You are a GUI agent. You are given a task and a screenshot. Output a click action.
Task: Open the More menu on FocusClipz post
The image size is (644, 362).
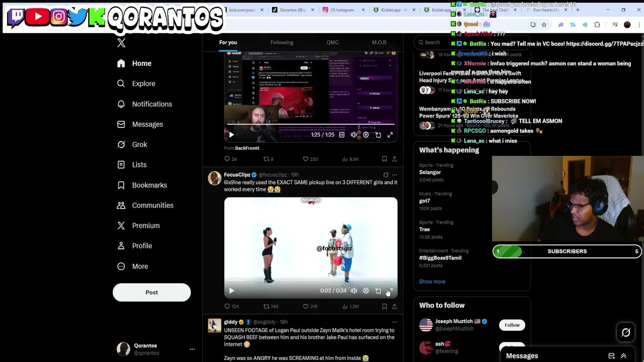(394, 175)
